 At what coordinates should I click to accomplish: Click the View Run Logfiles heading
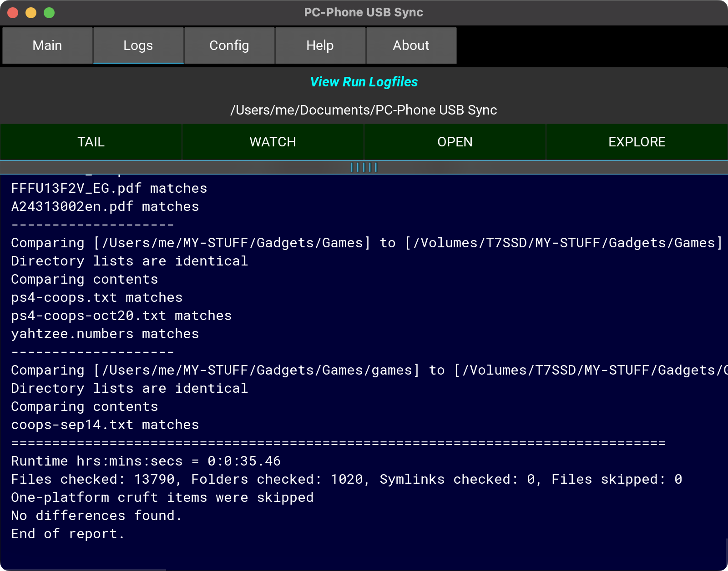(364, 82)
